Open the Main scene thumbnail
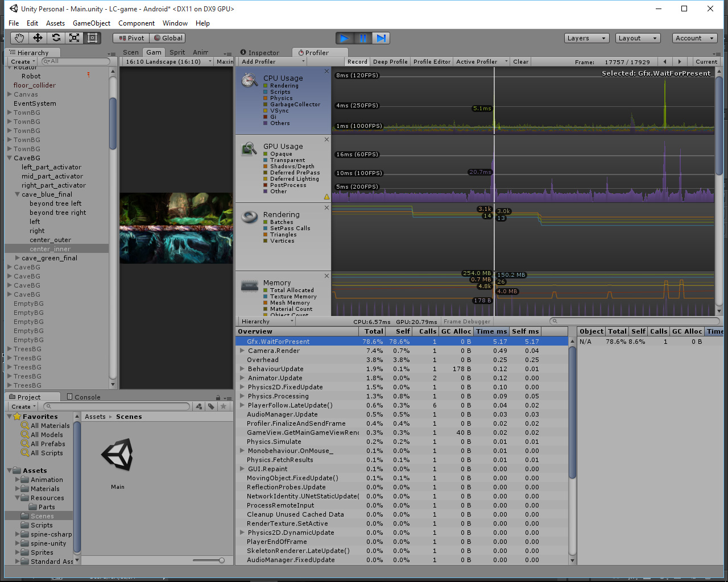Viewport: 728px width, 582px height. click(117, 455)
